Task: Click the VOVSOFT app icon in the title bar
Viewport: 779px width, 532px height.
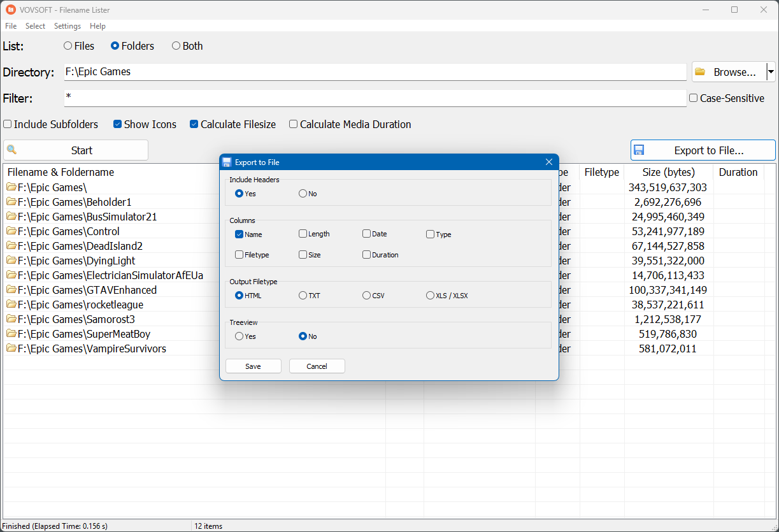Action: [11, 10]
